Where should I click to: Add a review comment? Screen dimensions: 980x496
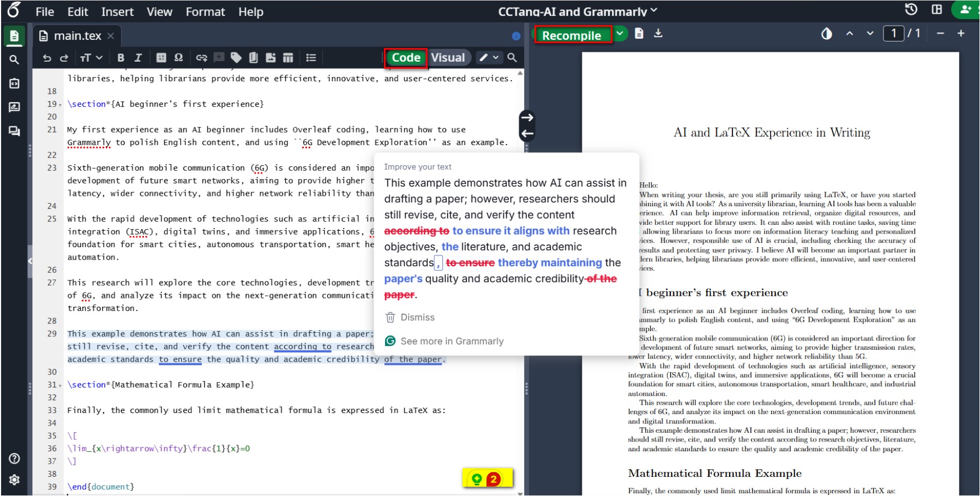(219, 58)
